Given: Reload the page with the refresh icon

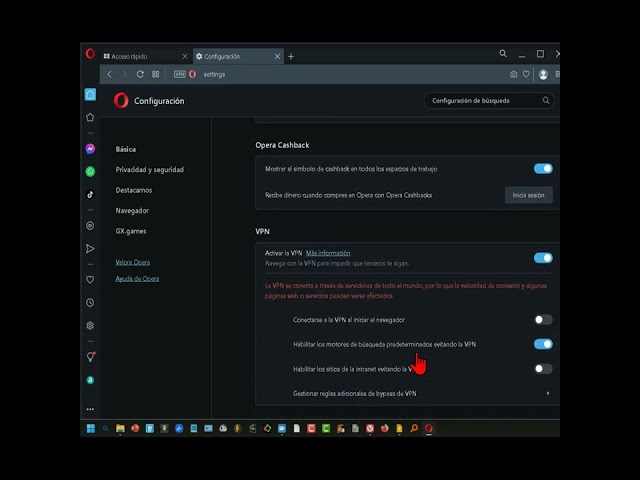Looking at the screenshot, I should [x=140, y=74].
